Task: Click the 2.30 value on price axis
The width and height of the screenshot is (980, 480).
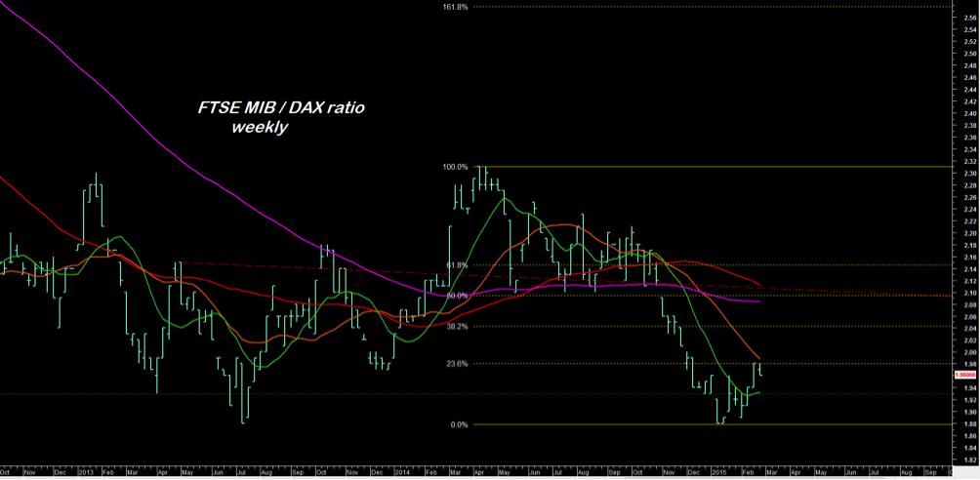Action: click(968, 173)
